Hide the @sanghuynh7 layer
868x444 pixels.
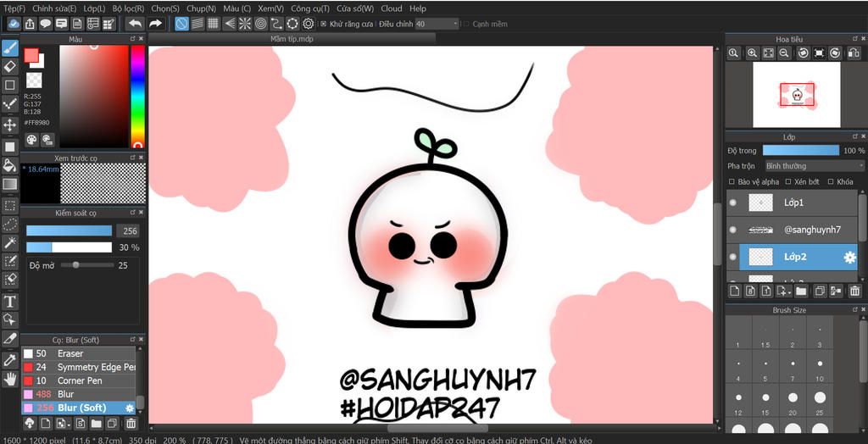733,230
